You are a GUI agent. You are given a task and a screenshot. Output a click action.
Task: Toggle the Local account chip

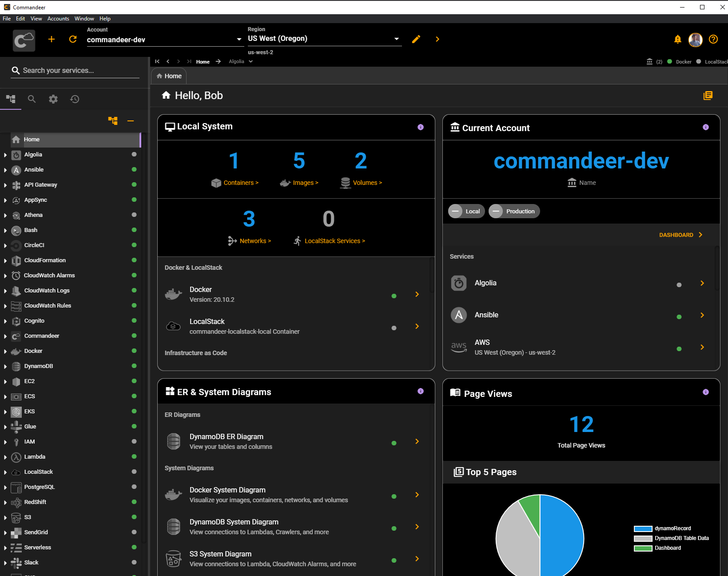(466, 211)
